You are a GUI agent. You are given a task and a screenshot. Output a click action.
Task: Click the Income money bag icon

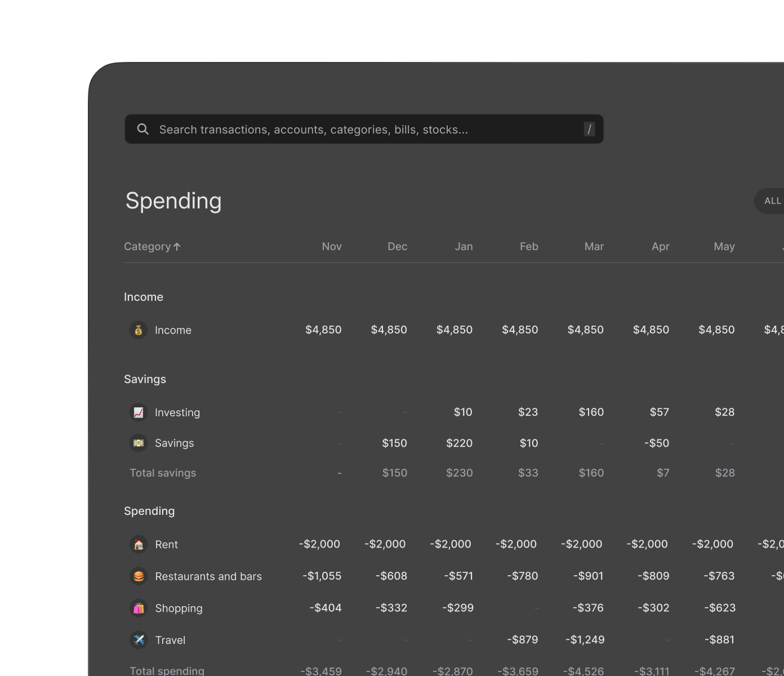pyautogui.click(x=139, y=330)
